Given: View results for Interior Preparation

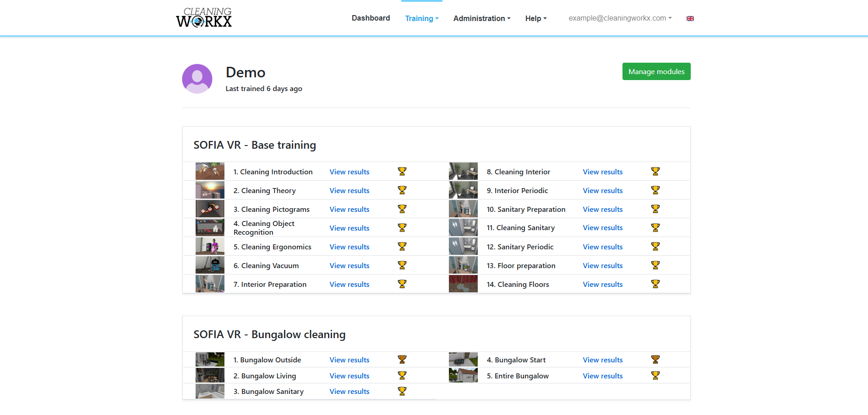Looking at the screenshot, I should 349,284.
